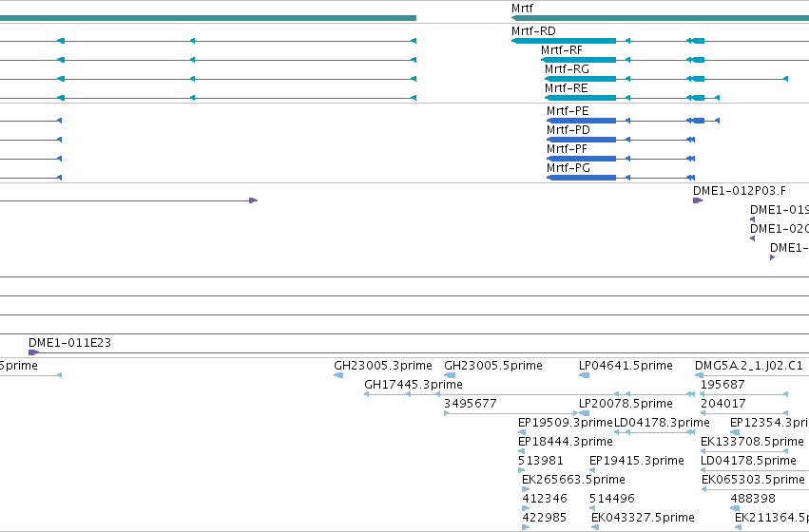This screenshot has height=532, width=809.
Task: Select the EK065303.5prime EST label
Action: pos(753,480)
